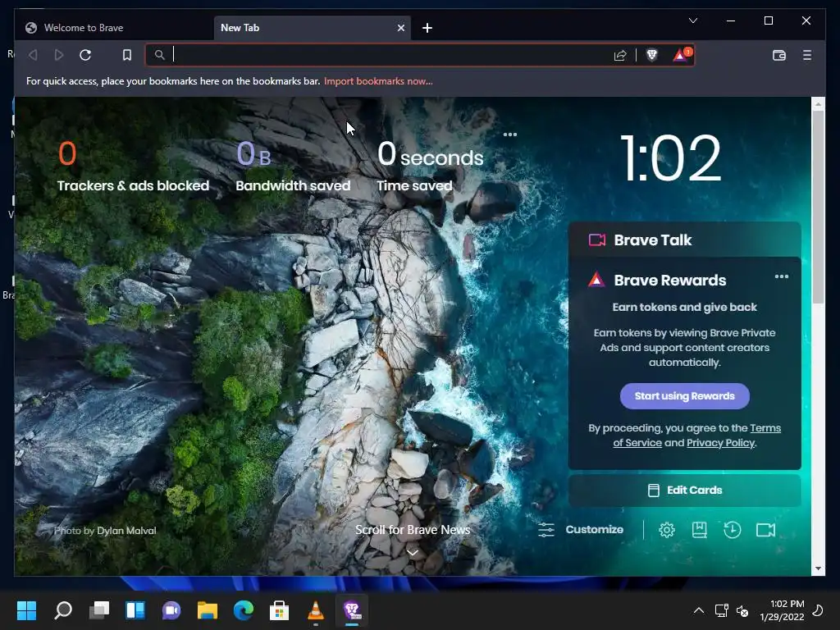Click the page scrollbar thumb
Viewport: 840px width, 630px height.
(x=818, y=207)
